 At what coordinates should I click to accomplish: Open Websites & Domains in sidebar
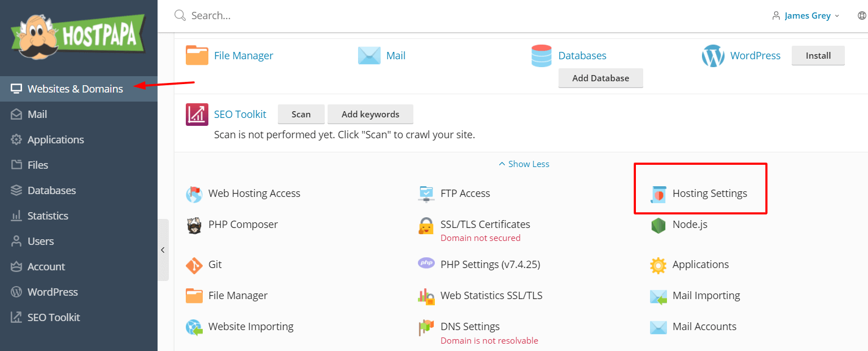tap(78, 89)
